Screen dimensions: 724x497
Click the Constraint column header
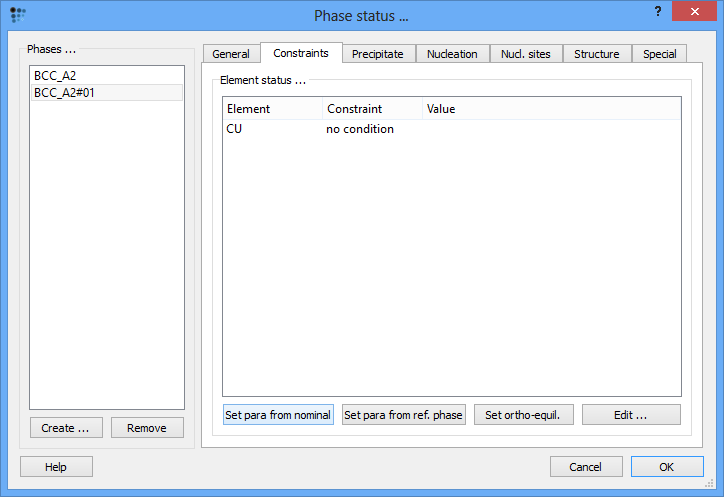coord(372,108)
